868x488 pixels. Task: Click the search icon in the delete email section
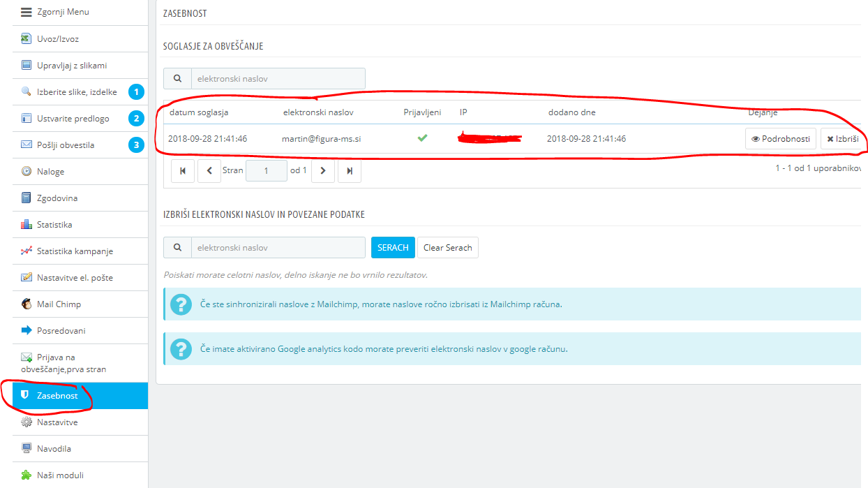pyautogui.click(x=177, y=248)
